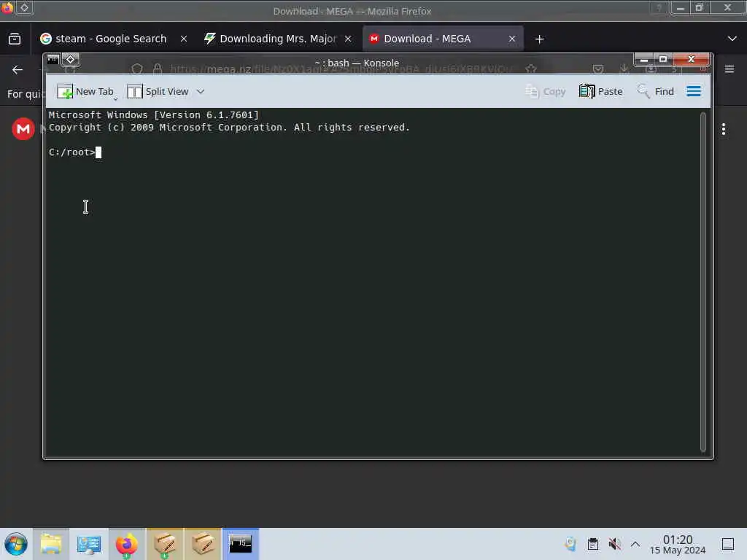Click the show desktop button
Screen dimensions: 747x560
click(728, 544)
